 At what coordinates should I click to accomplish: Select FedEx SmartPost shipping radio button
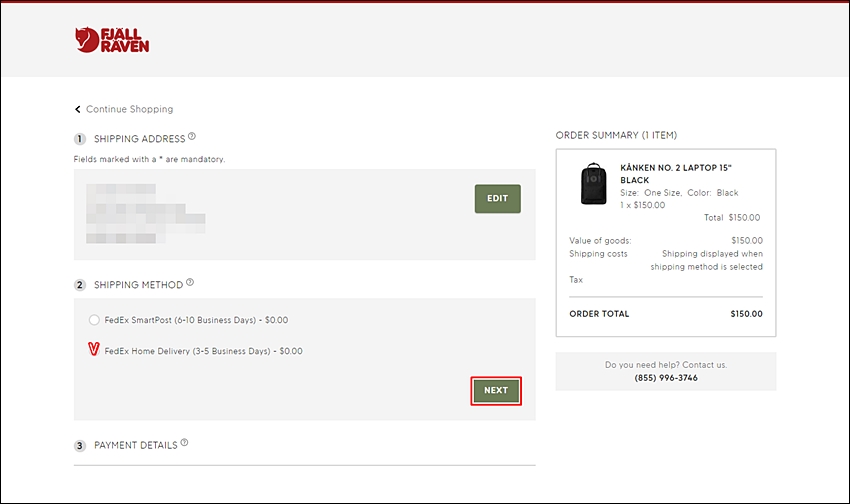[x=94, y=320]
